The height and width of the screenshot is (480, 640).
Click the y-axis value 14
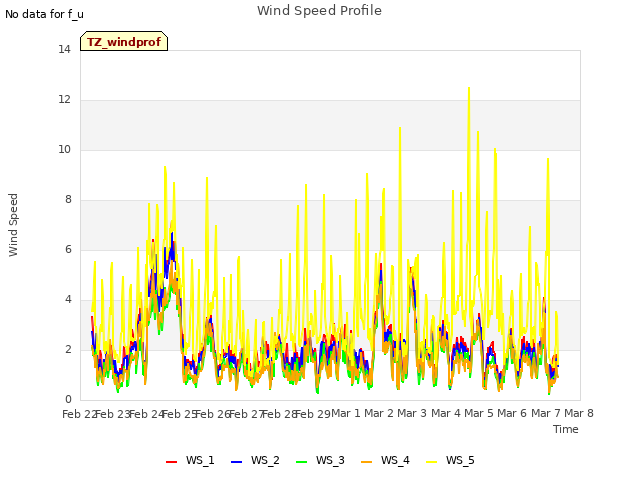[x=64, y=49]
